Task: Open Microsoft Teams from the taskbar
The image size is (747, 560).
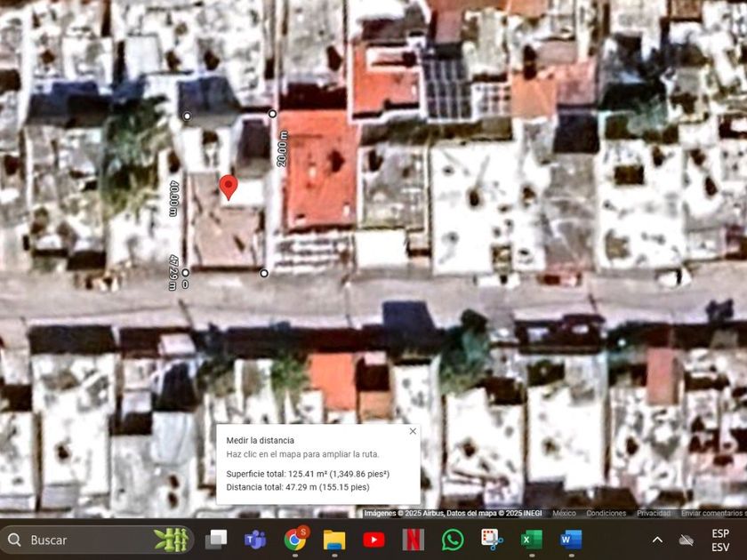Action: 256,540
